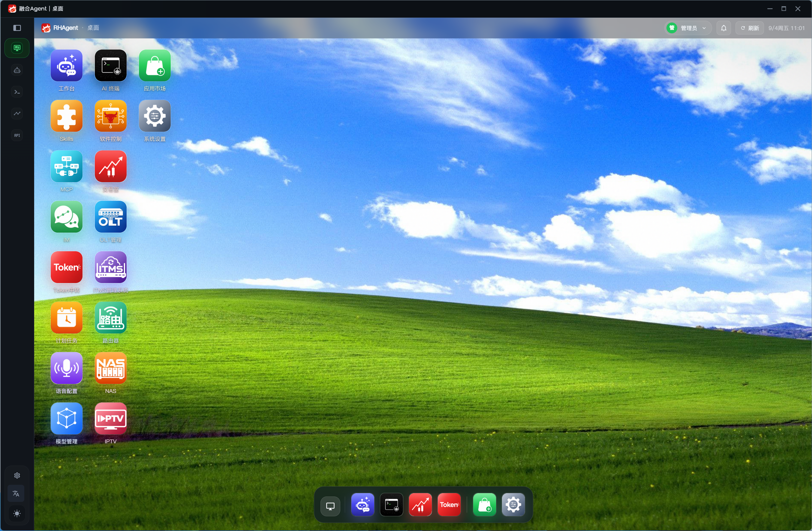Image resolution: width=812 pixels, height=531 pixels.
Task: Open the workbench robot icon in the dock
Action: pyautogui.click(x=363, y=505)
